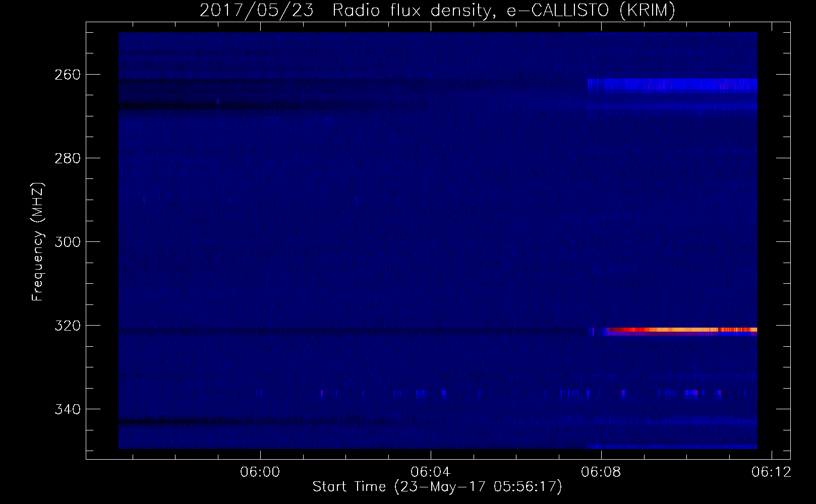
Task: Click the 300 frequency tick label
Action: point(67,242)
